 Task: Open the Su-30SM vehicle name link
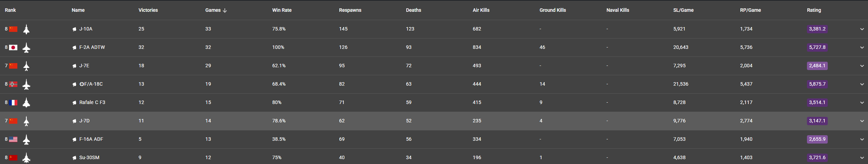click(x=89, y=158)
